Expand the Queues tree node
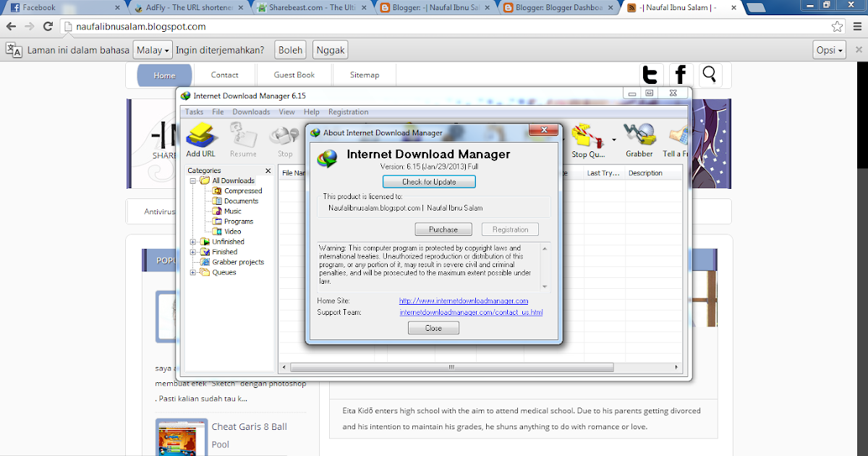The width and height of the screenshot is (868, 456). [x=193, y=272]
